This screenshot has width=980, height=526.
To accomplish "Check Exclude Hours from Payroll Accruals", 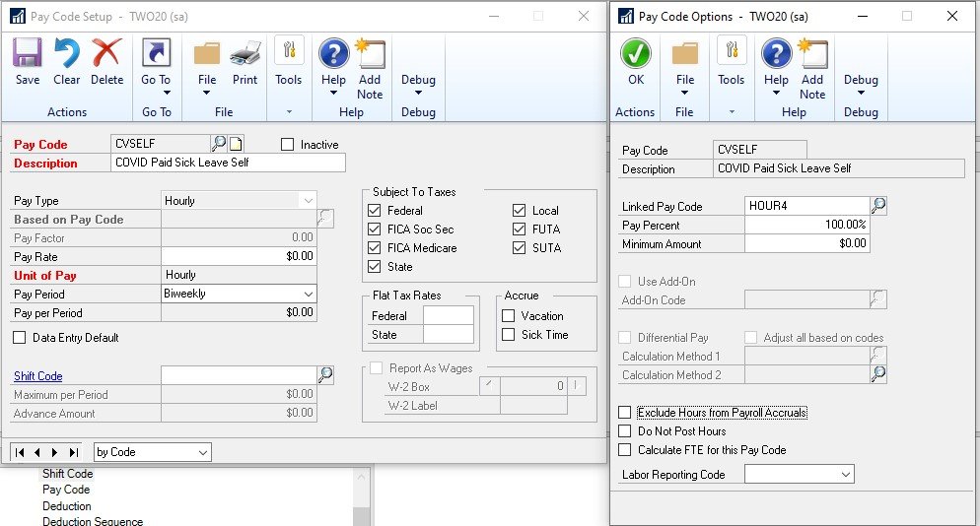I will click(624, 413).
